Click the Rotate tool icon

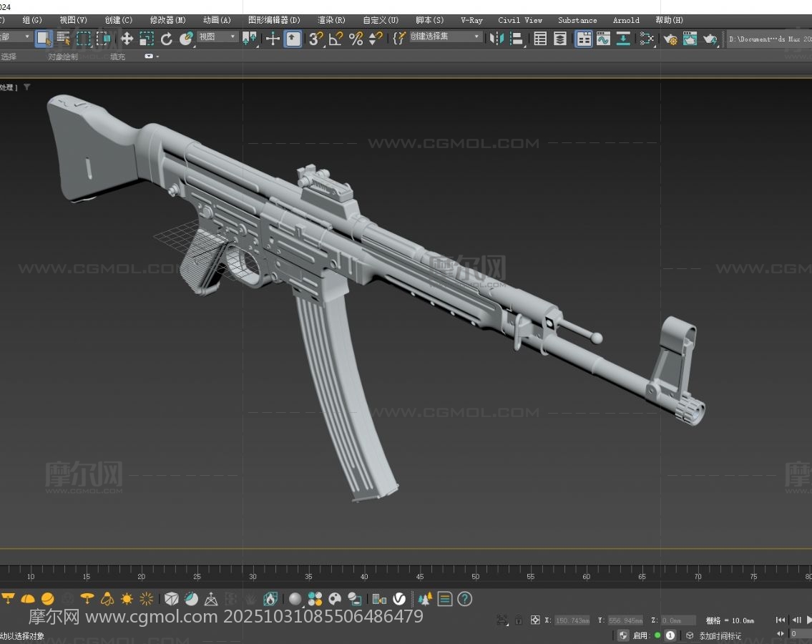(167, 39)
